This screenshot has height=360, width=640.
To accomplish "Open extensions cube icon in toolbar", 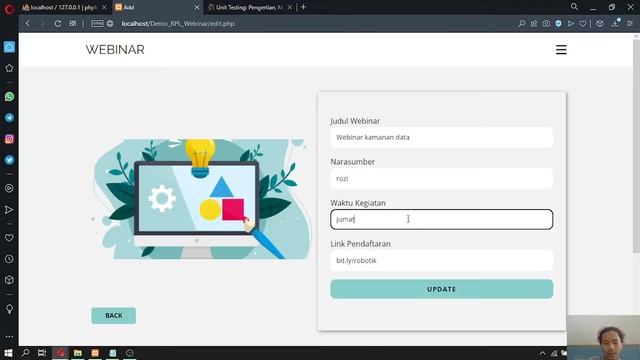I will click(x=600, y=24).
